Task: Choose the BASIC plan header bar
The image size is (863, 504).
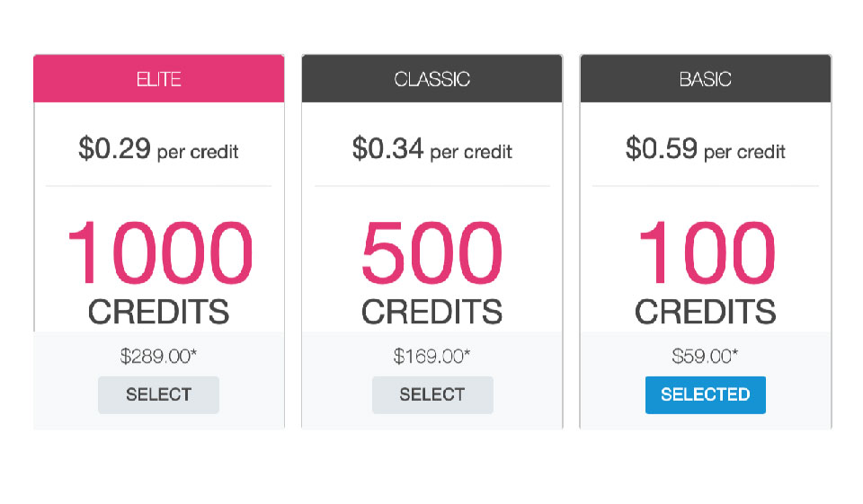Action: (705, 79)
